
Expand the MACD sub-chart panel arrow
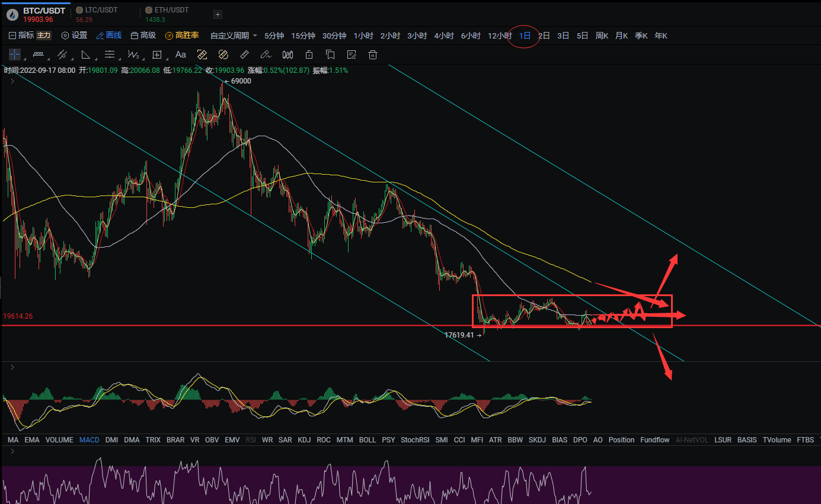pos(12,367)
